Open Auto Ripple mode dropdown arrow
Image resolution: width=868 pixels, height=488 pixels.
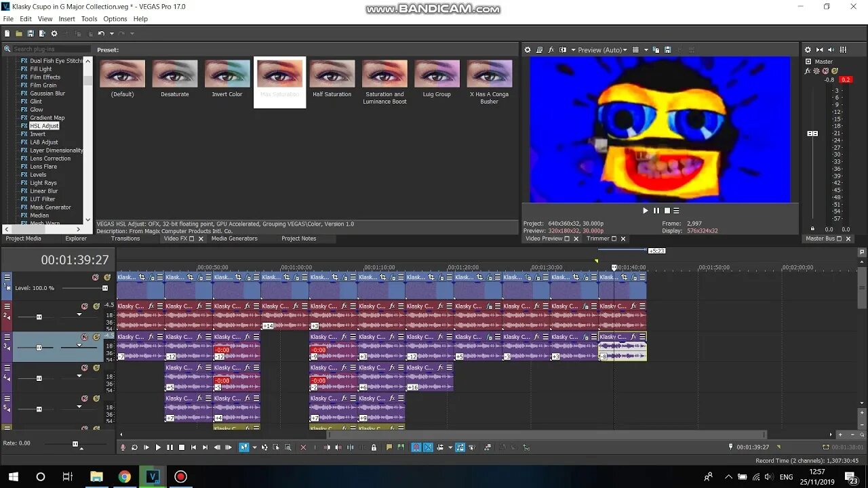point(450,447)
